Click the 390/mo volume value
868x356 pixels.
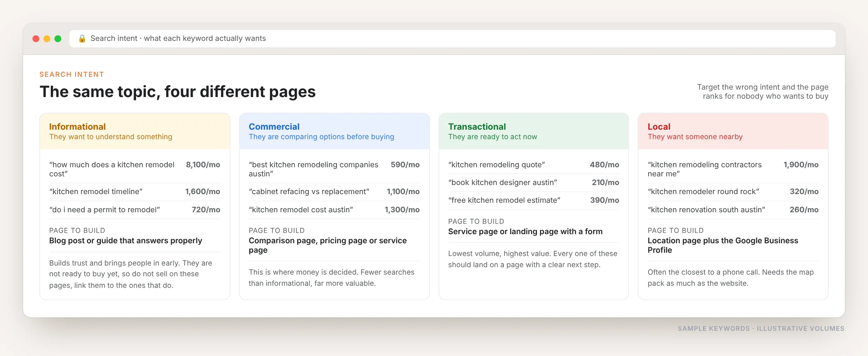pyautogui.click(x=604, y=200)
